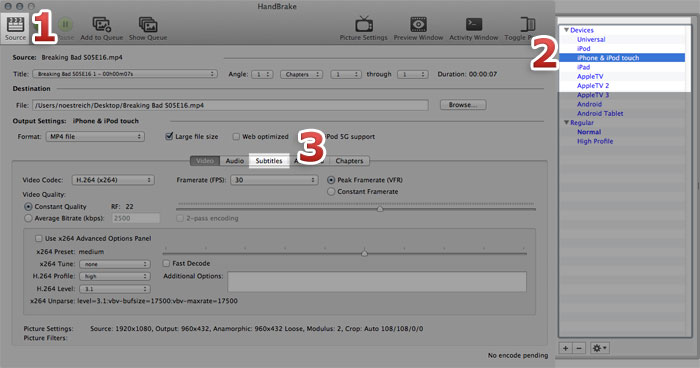Click the Add to Queue icon
Image resolution: width=700 pixels, height=368 pixels.
point(101,25)
